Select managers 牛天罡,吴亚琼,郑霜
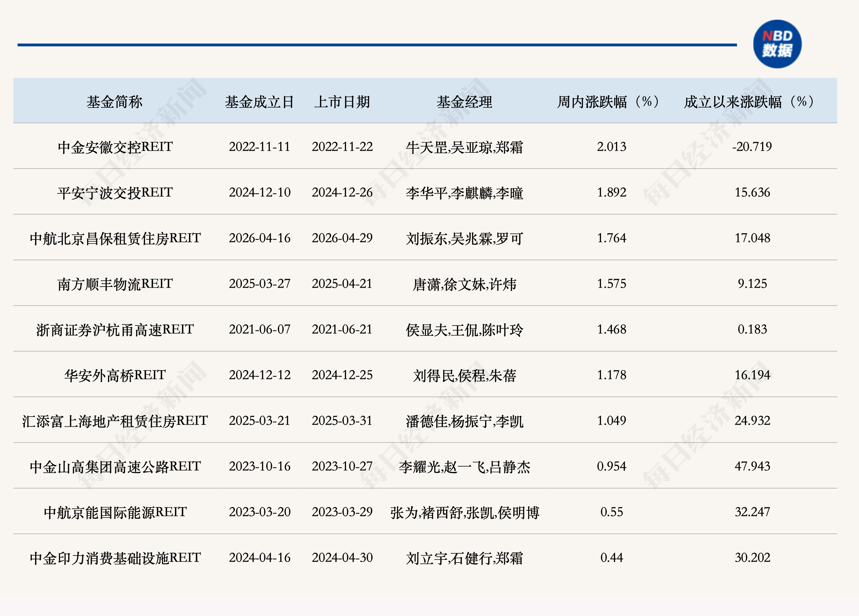Image resolution: width=859 pixels, height=616 pixels. 464,147
